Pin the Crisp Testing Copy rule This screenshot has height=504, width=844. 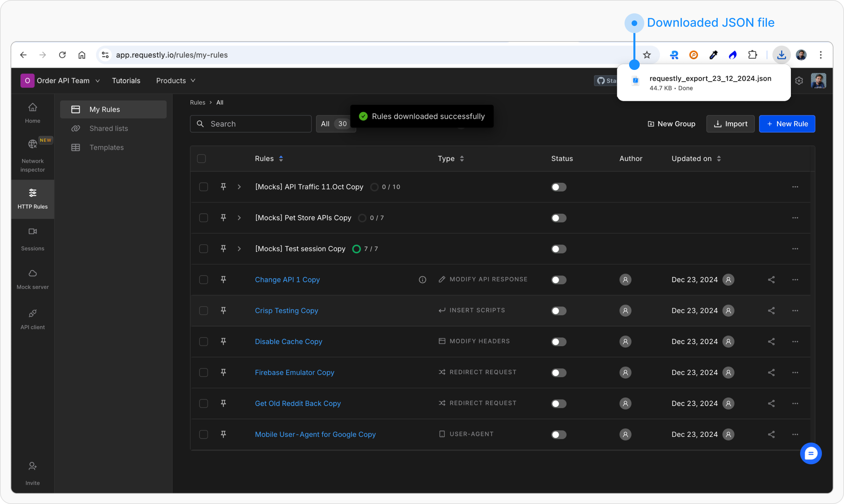(223, 310)
